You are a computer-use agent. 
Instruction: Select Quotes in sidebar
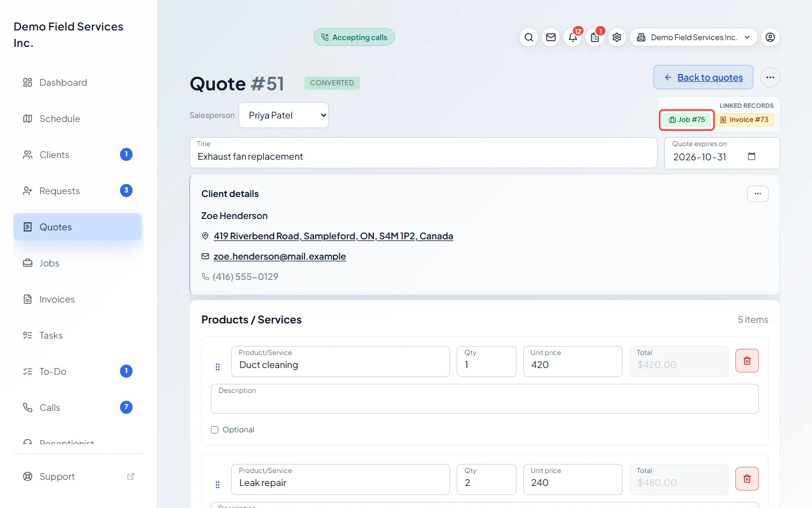pos(78,227)
